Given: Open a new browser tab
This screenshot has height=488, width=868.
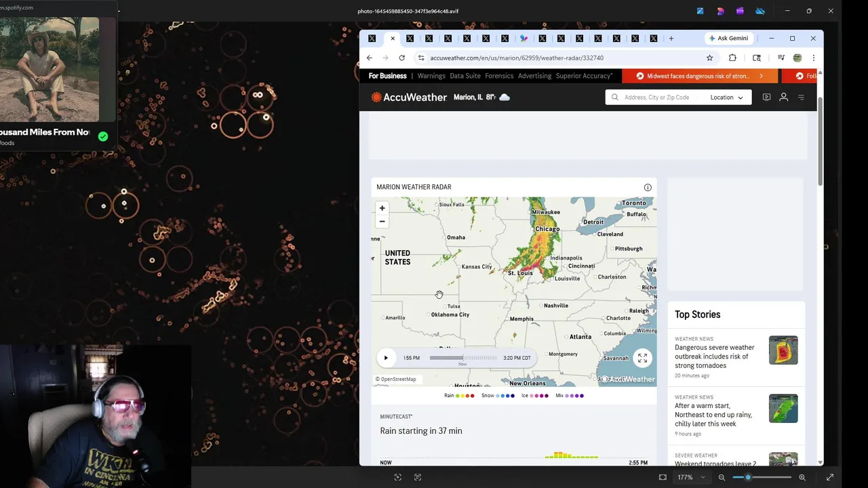Looking at the screenshot, I should click(671, 39).
